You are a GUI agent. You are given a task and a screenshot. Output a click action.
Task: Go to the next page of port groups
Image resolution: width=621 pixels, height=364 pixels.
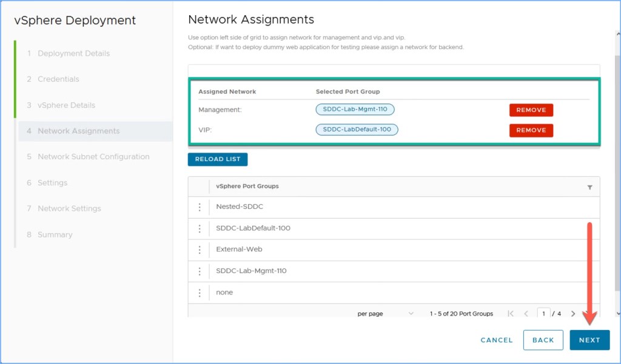(x=573, y=314)
